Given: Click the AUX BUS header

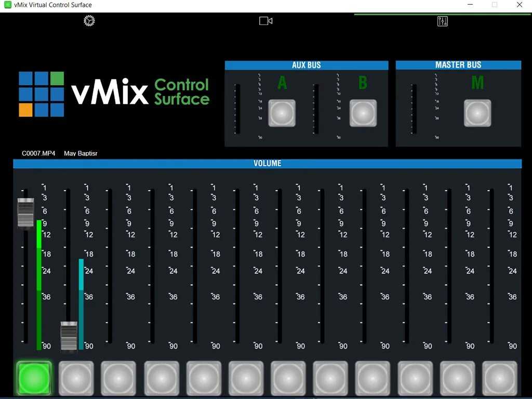Looking at the screenshot, I should click(x=307, y=65).
